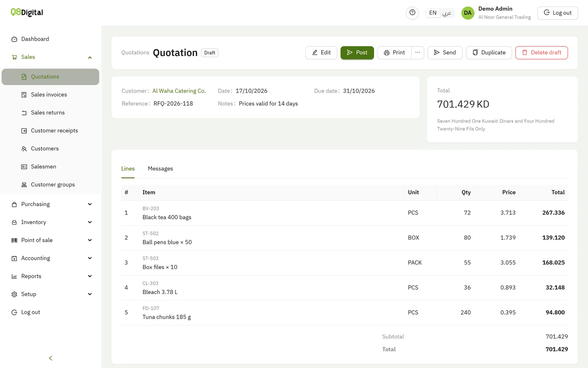
Task: Click the Delete draft button
Action: pyautogui.click(x=541, y=53)
